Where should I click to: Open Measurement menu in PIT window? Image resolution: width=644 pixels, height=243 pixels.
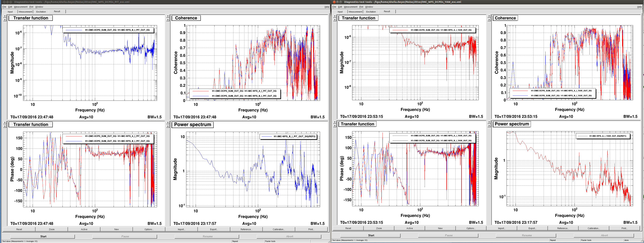click(x=21, y=7)
